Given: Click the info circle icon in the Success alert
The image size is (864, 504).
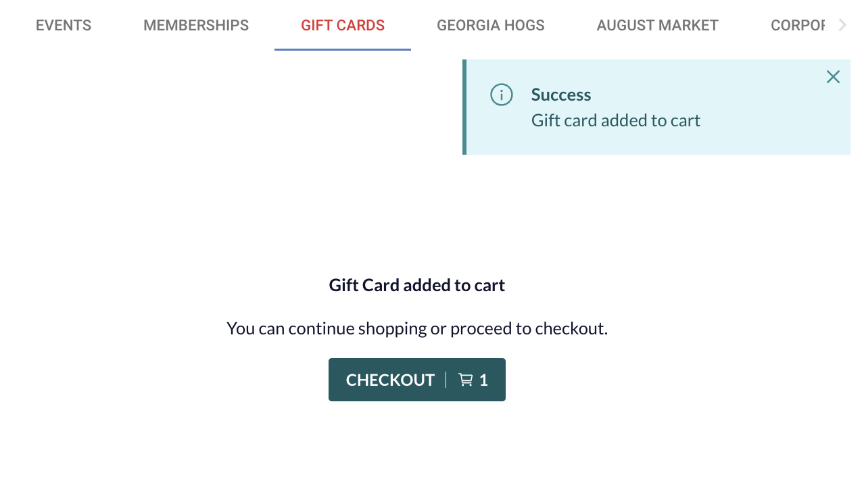Looking at the screenshot, I should [x=502, y=95].
